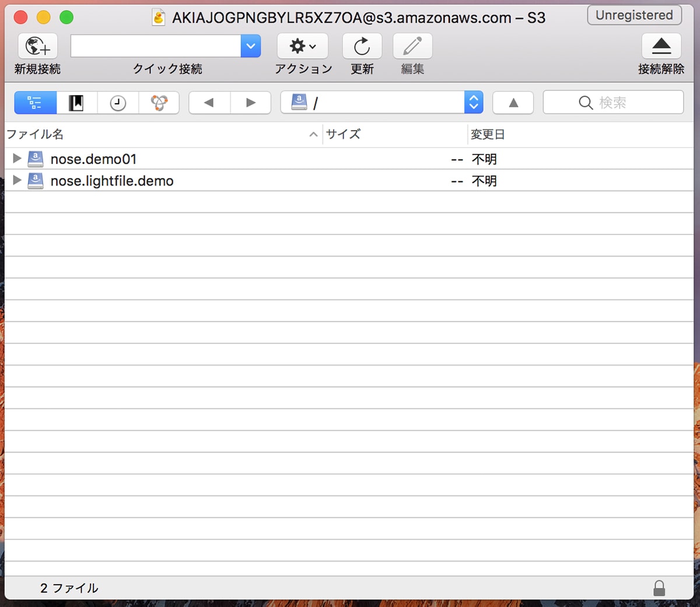Refresh the listing with 更新
700x607 pixels.
[362, 46]
